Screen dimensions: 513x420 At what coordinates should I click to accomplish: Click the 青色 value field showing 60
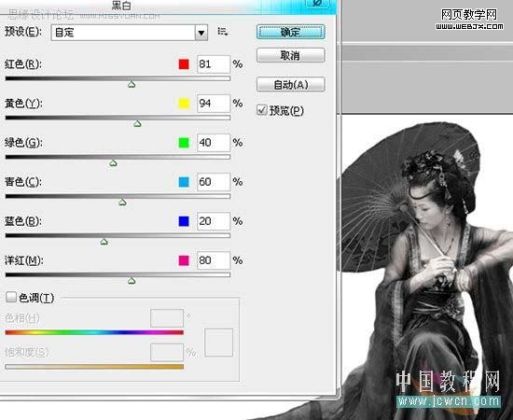(x=214, y=182)
